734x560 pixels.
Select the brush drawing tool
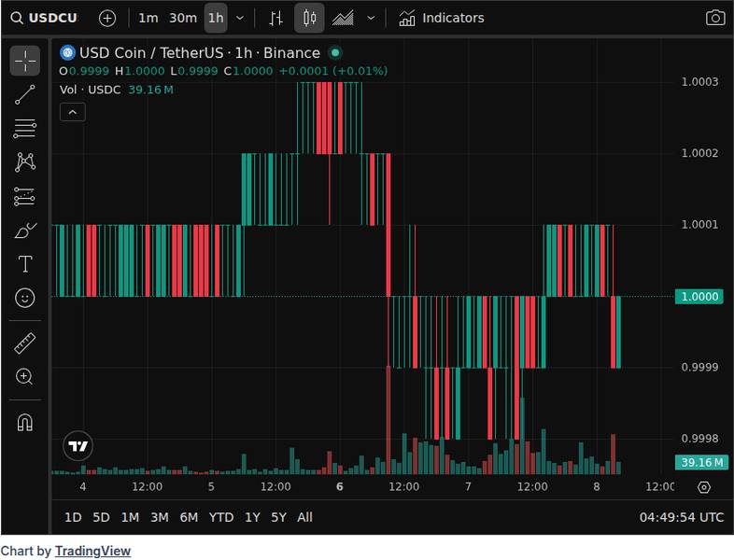coord(25,231)
